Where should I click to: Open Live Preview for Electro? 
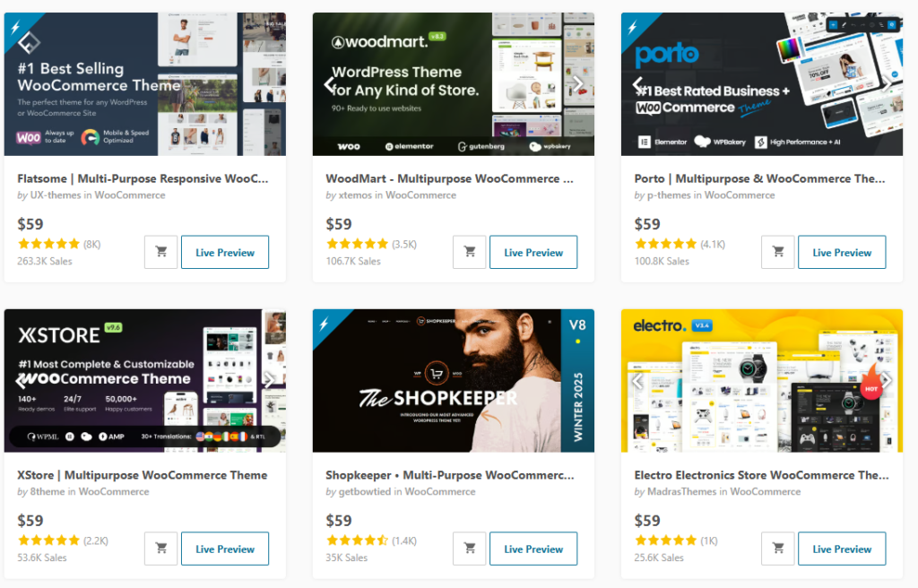coord(842,549)
